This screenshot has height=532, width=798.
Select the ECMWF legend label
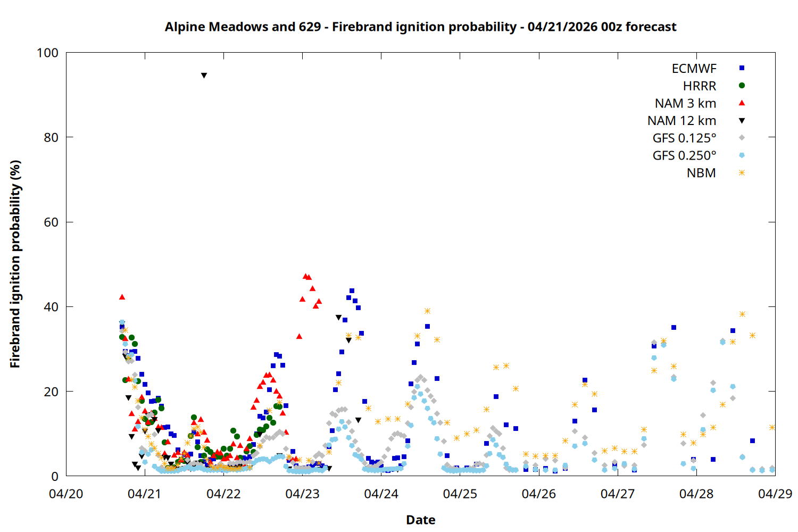pyautogui.click(x=694, y=69)
